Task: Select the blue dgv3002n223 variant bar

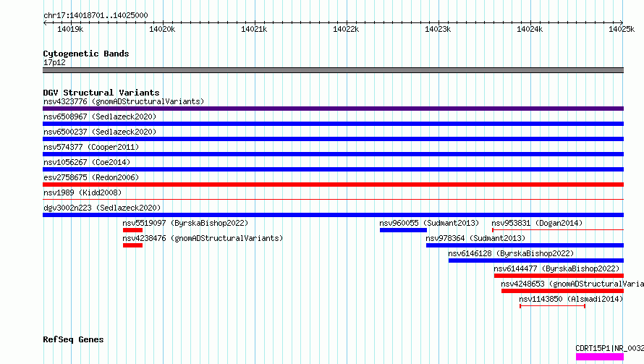Action: pos(333,215)
